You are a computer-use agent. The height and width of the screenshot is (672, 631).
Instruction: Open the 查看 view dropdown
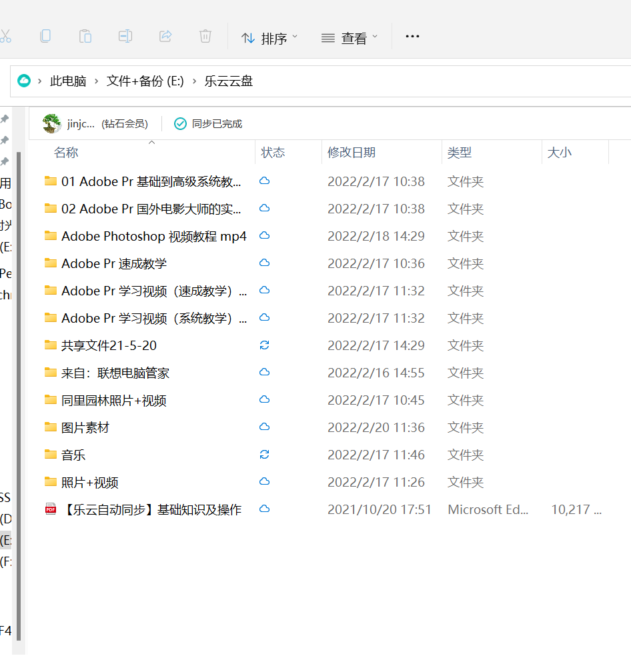tap(350, 38)
